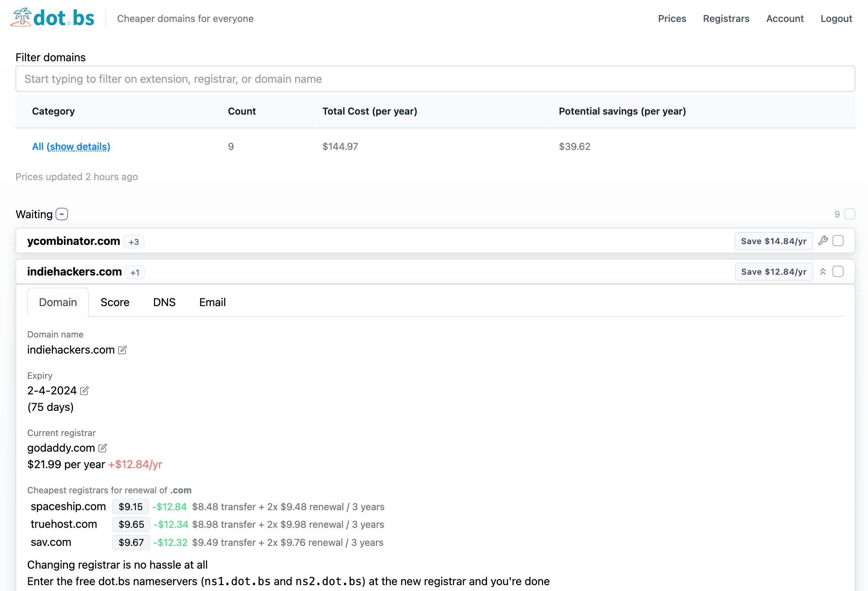This screenshot has width=868, height=591.
Task: Click the collapse arrow on indiehackers.com row
Action: [x=823, y=271]
